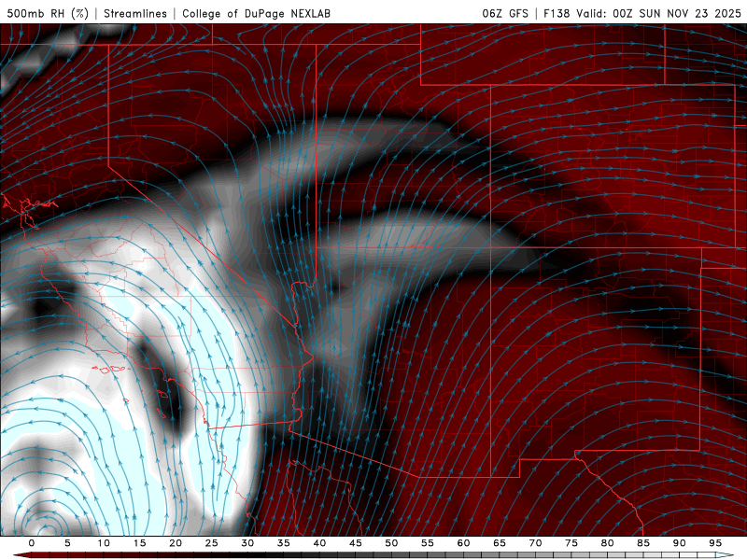Click the '06Z GFS' model run label

tap(505, 13)
